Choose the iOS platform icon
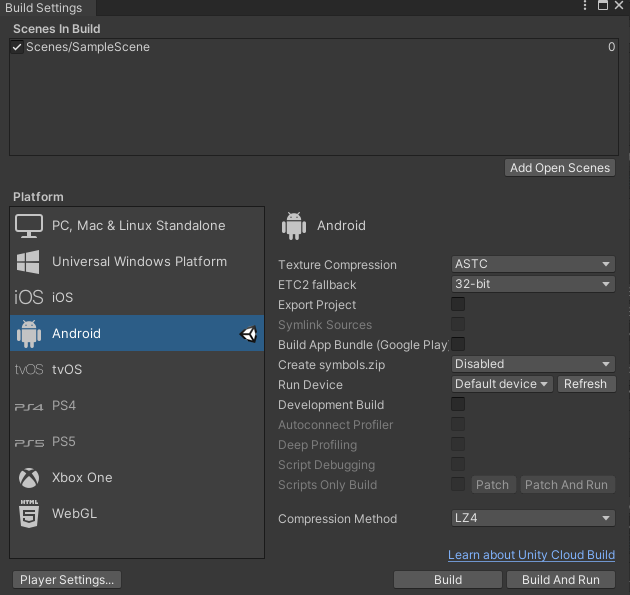This screenshot has width=630, height=595. click(29, 298)
